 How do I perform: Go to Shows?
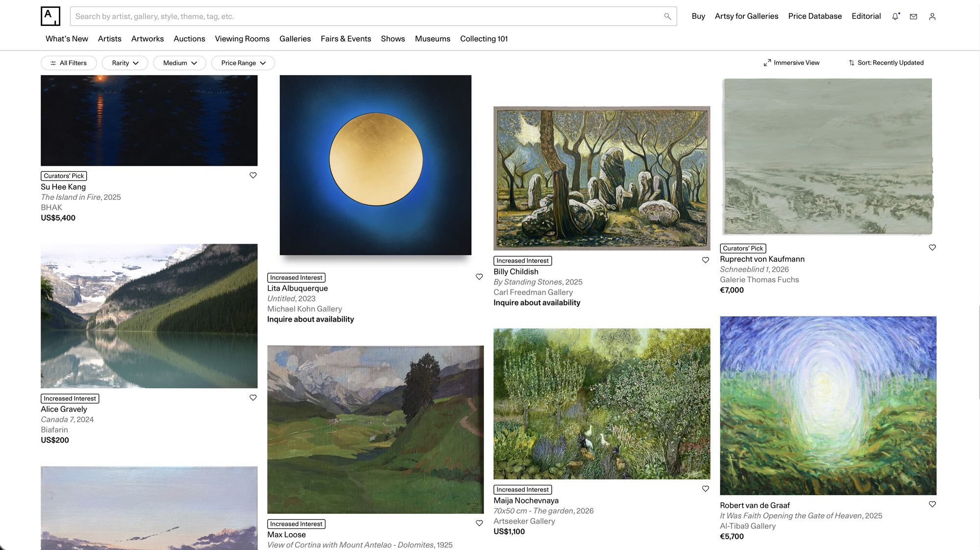(x=393, y=39)
